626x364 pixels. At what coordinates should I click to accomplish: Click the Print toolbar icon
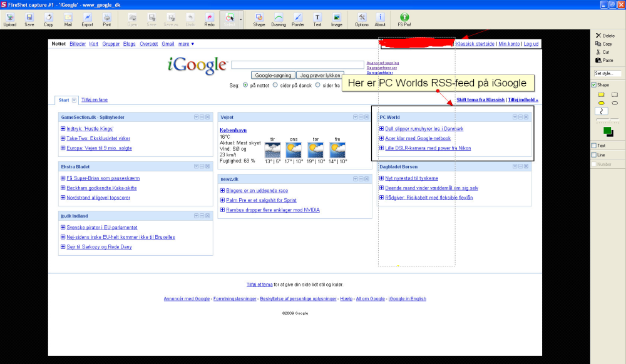point(107,19)
